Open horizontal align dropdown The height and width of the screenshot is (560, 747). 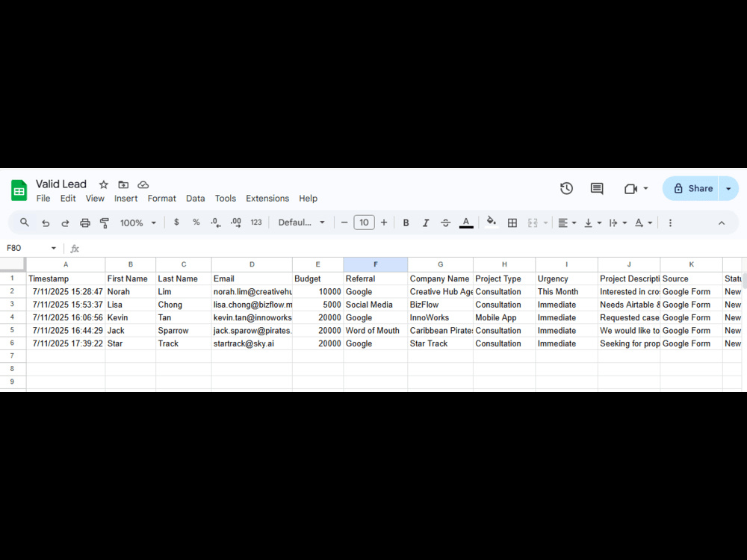pyautogui.click(x=567, y=223)
